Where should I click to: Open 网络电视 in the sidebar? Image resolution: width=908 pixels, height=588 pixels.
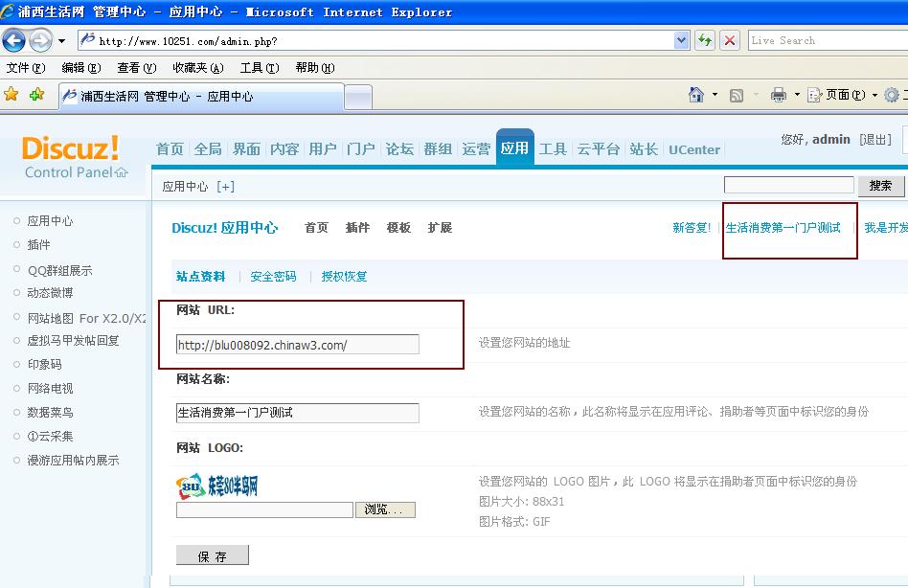[x=51, y=389]
